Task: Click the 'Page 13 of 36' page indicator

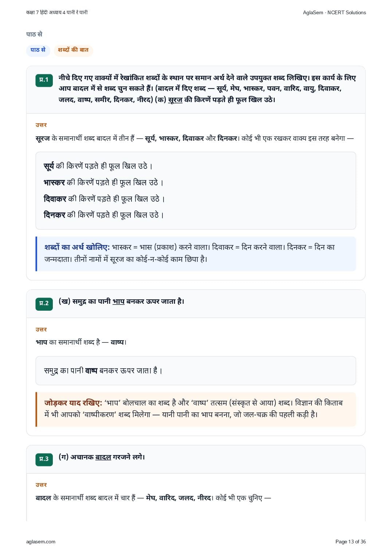Action: pyautogui.click(x=350, y=542)
